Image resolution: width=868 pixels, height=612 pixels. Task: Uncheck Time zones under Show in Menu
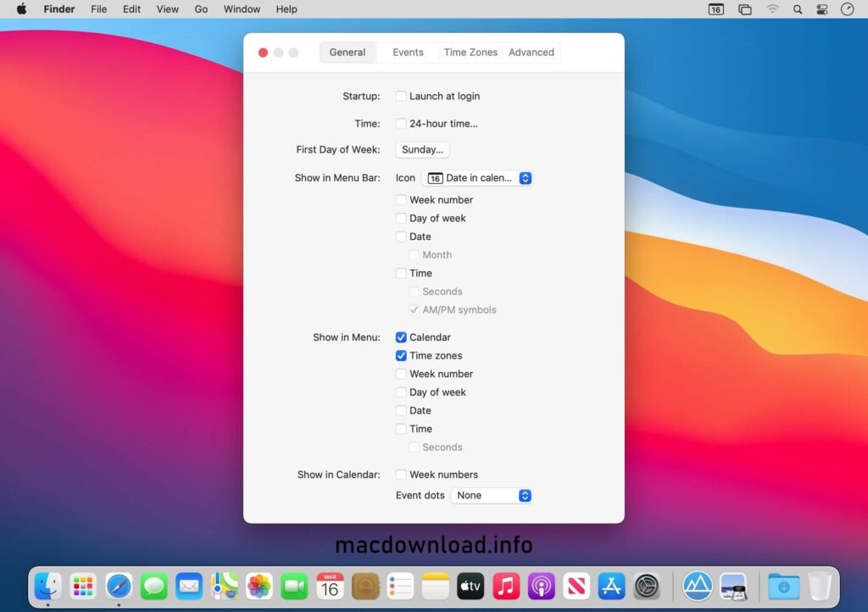[x=401, y=355]
